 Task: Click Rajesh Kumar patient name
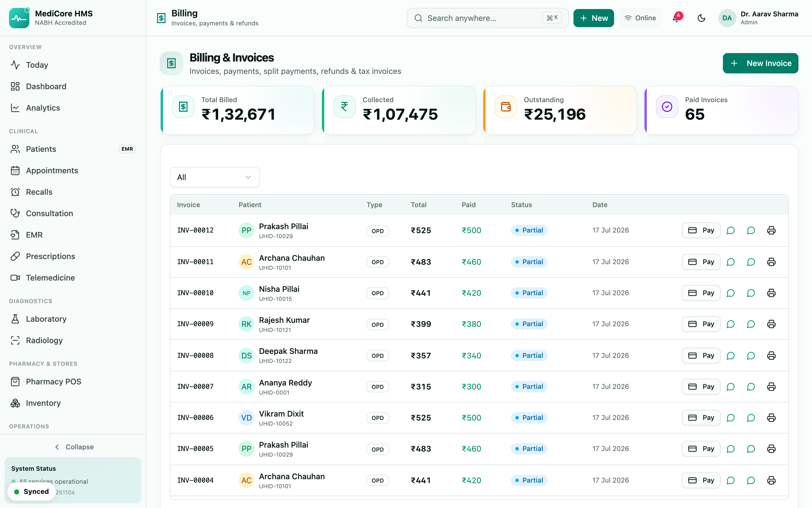[x=284, y=320]
